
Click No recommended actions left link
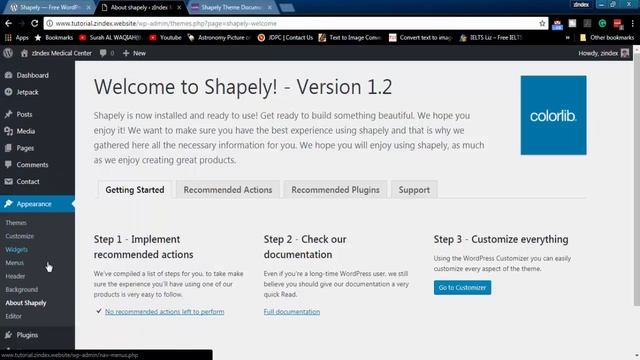[x=164, y=311]
